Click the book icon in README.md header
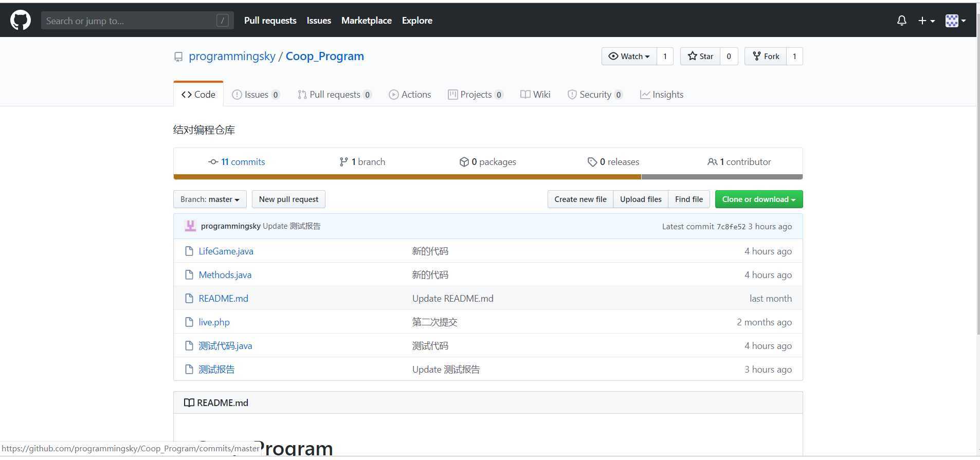Image resolution: width=980 pixels, height=460 pixels. [189, 403]
